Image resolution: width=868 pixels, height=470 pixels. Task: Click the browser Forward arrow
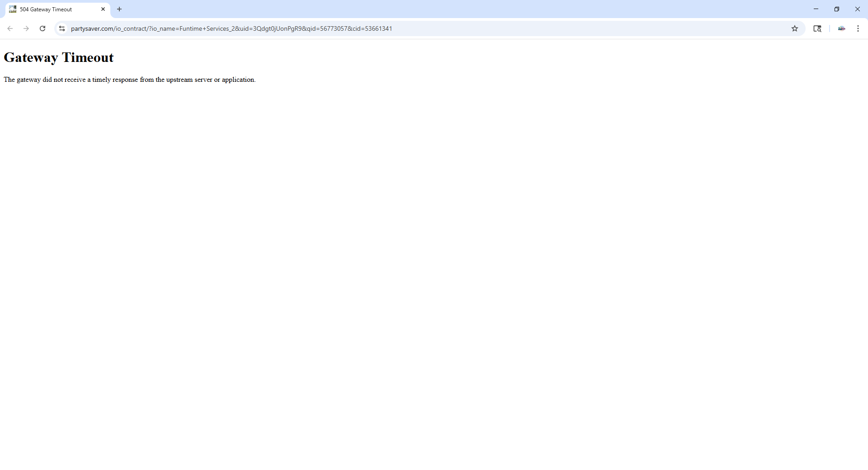tap(26, 28)
